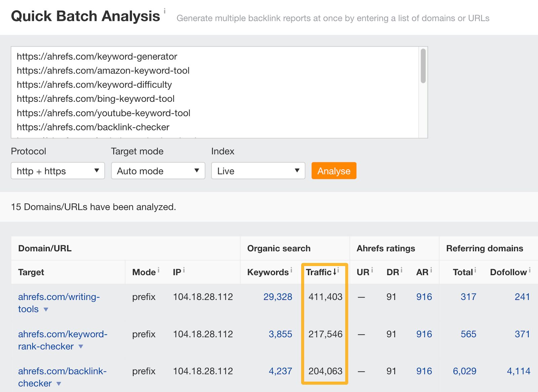Open the 29,328 keywords link
Screen dimensions: 538x392
coord(278,297)
